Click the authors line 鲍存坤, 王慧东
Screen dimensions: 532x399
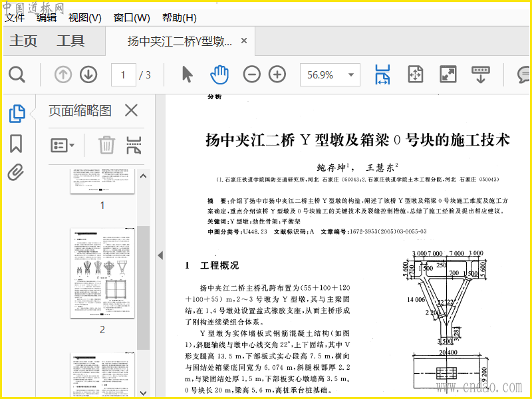pos(357,168)
